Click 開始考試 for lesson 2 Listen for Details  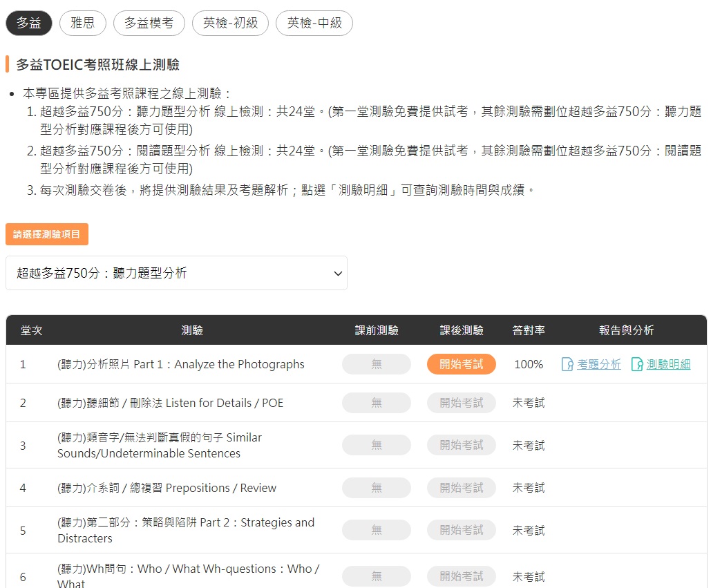click(x=462, y=403)
